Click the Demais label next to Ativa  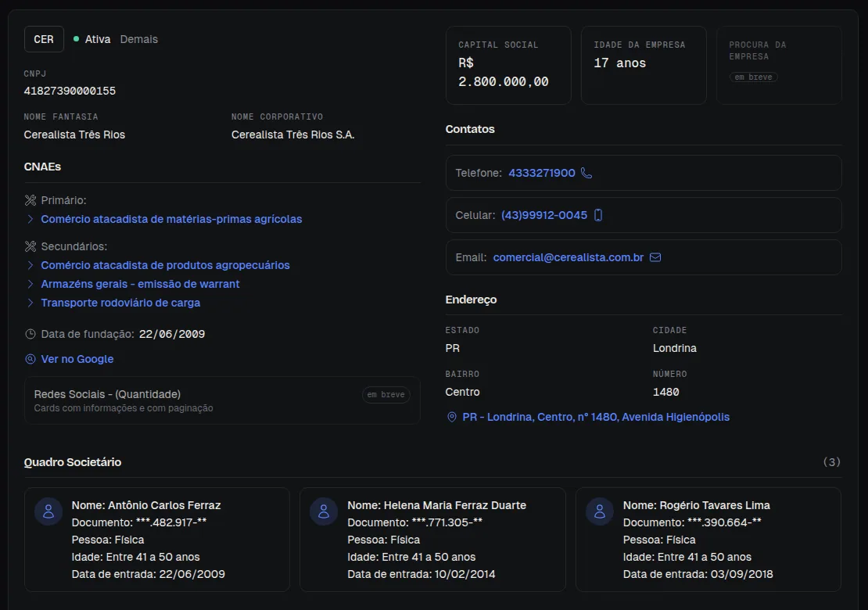point(139,39)
